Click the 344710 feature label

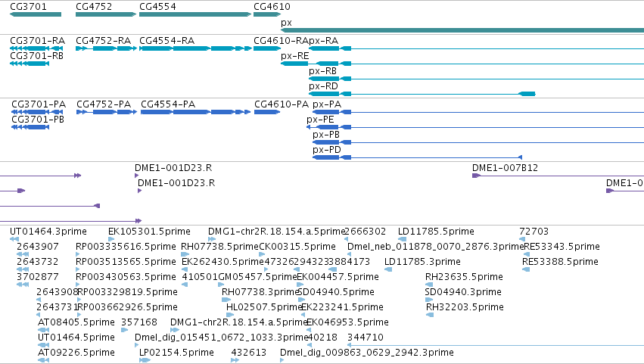point(366,338)
